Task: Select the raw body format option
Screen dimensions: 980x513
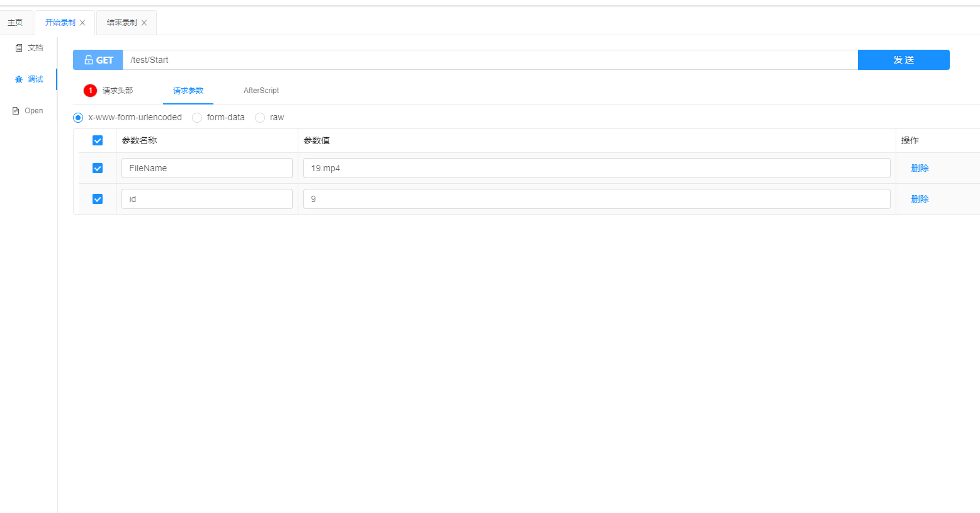Action: 260,117
